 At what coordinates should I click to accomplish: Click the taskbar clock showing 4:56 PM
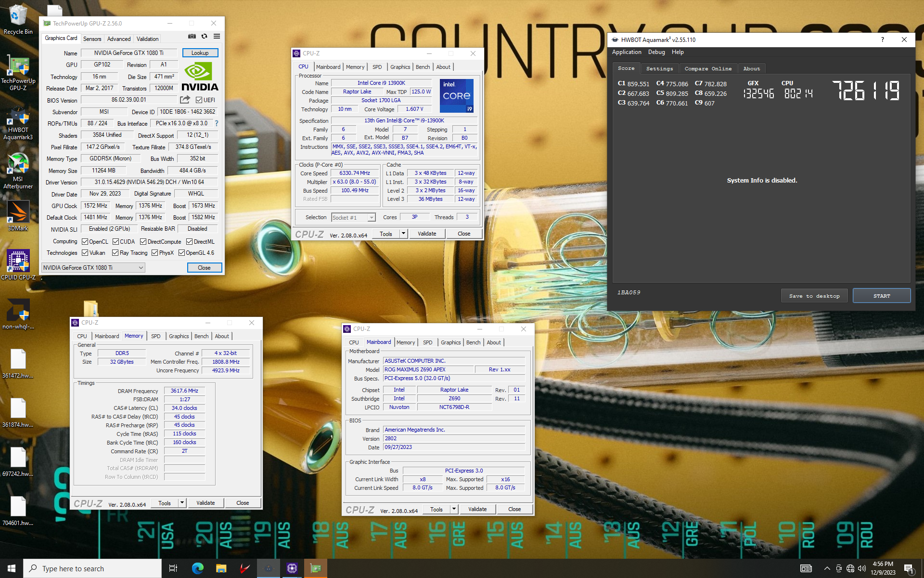(x=883, y=568)
